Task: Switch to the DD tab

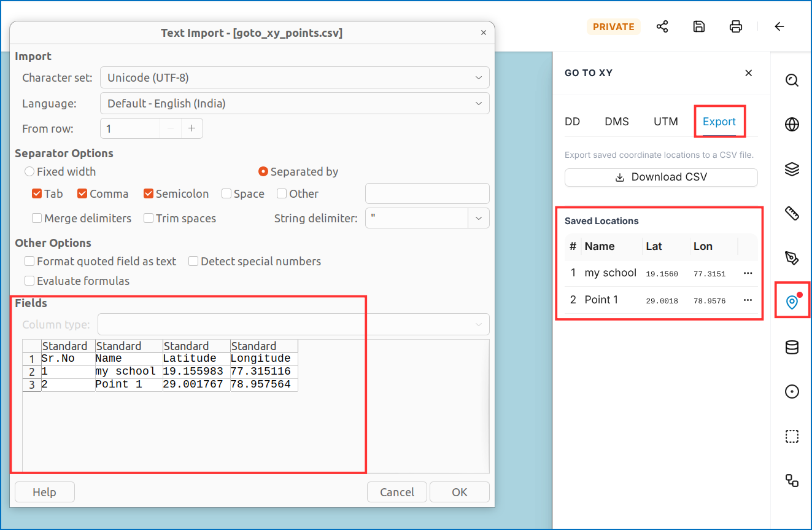Action: pyautogui.click(x=573, y=122)
